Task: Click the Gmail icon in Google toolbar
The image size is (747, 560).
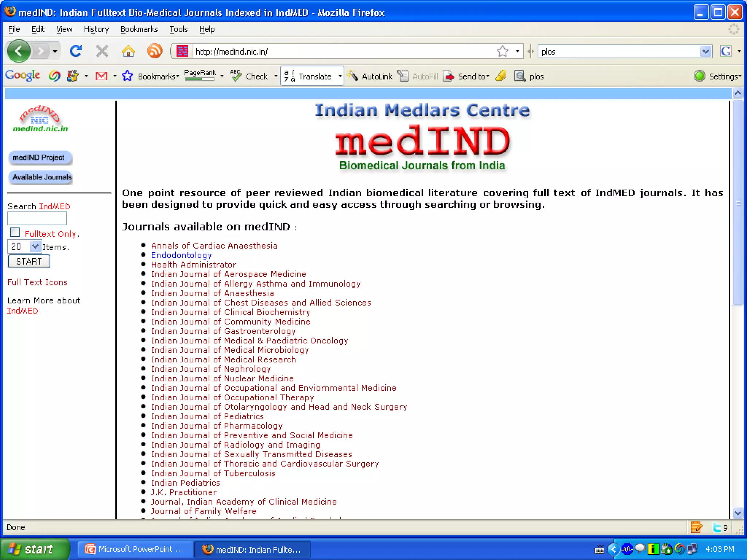Action: point(101,76)
